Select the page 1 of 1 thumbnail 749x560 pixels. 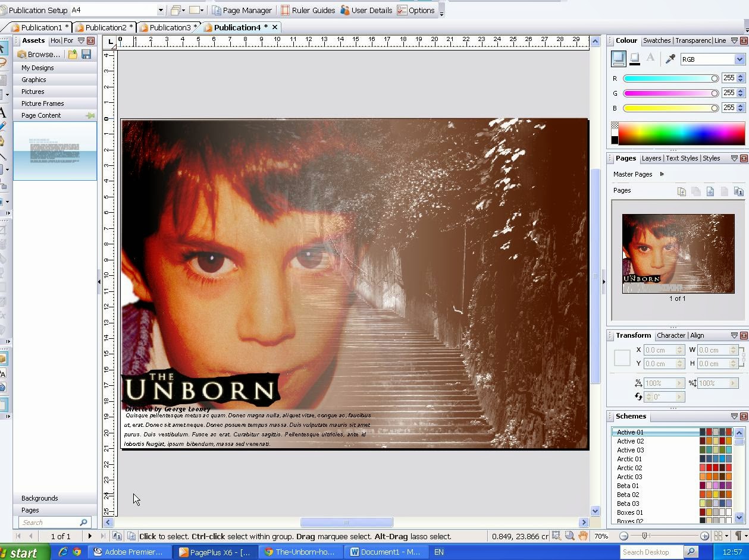tap(678, 254)
